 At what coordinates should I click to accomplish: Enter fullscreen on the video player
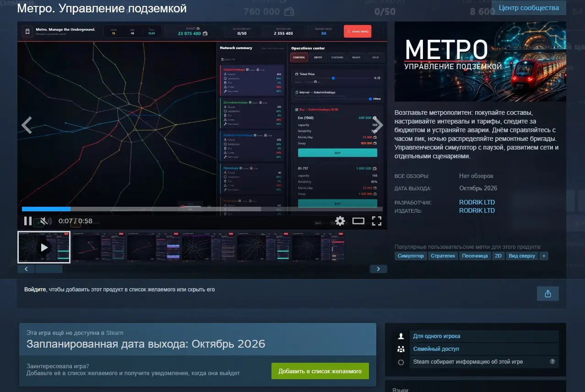tap(377, 221)
